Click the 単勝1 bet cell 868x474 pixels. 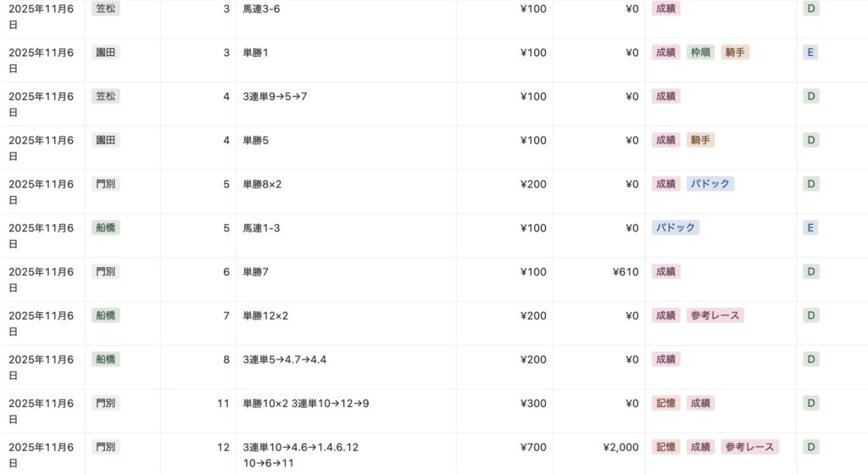(x=255, y=53)
